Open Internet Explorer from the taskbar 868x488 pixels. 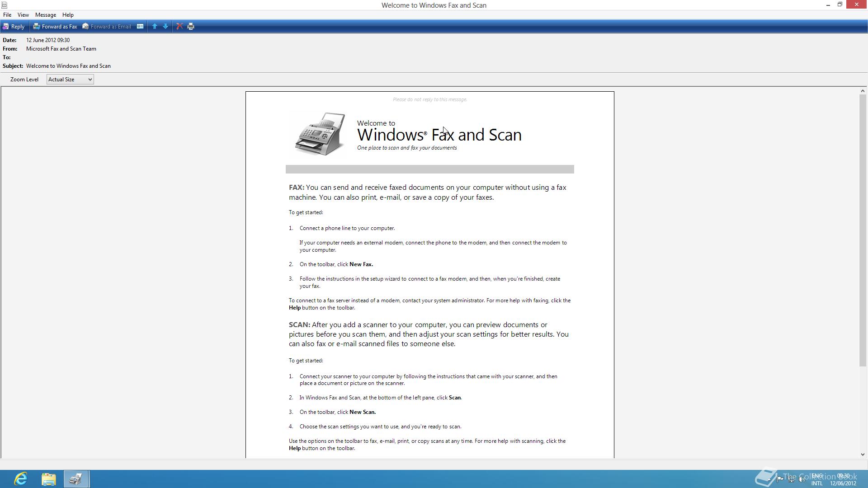[x=21, y=479]
